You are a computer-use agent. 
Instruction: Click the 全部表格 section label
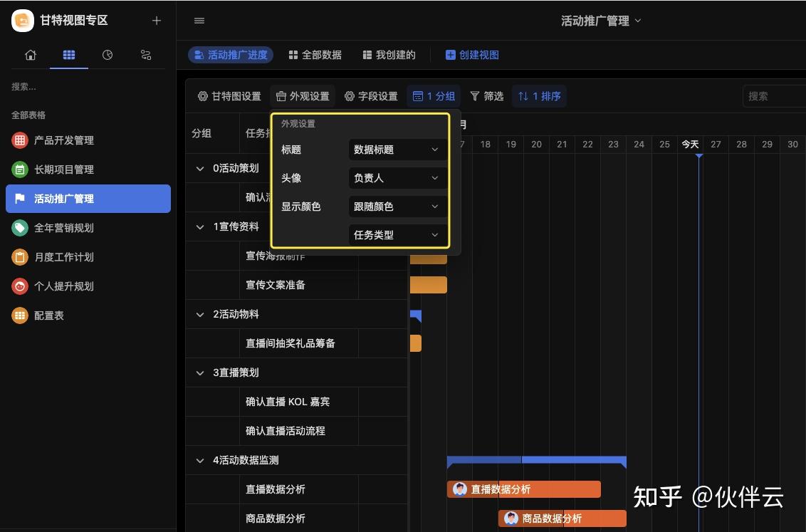click(x=28, y=115)
